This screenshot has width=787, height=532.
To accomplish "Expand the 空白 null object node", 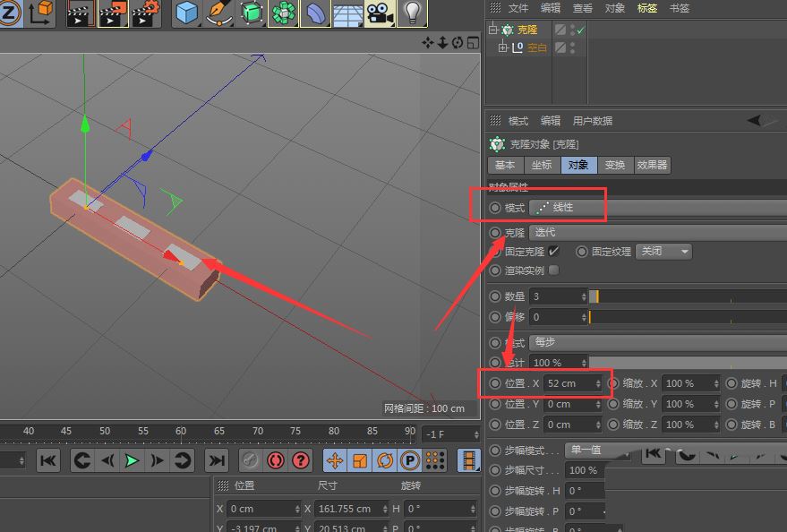I will pyautogui.click(x=503, y=47).
